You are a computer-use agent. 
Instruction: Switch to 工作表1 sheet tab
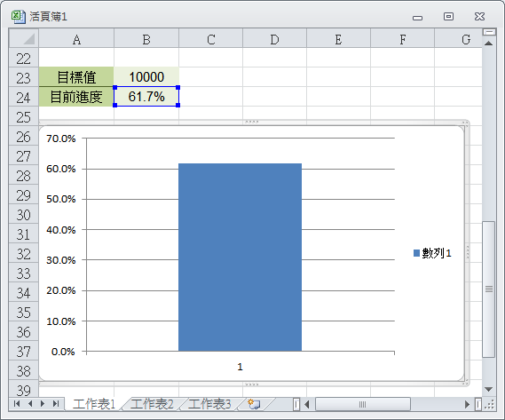pyautogui.click(x=94, y=404)
